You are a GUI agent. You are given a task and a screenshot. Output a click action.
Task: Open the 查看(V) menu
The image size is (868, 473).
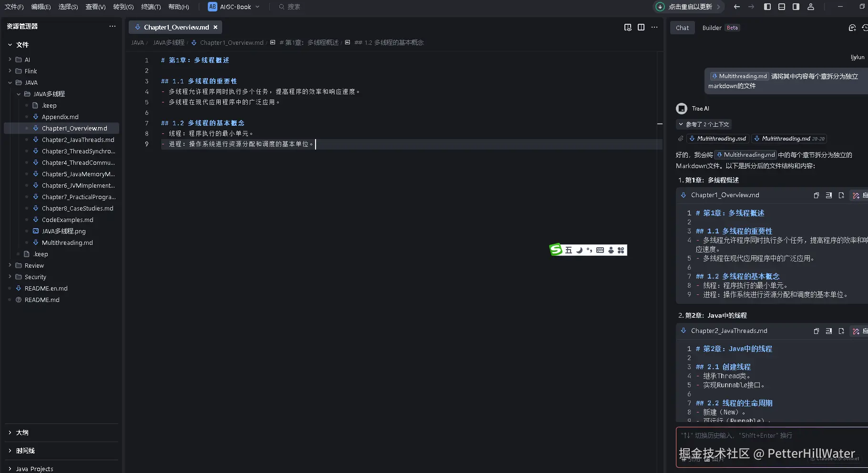coord(95,7)
